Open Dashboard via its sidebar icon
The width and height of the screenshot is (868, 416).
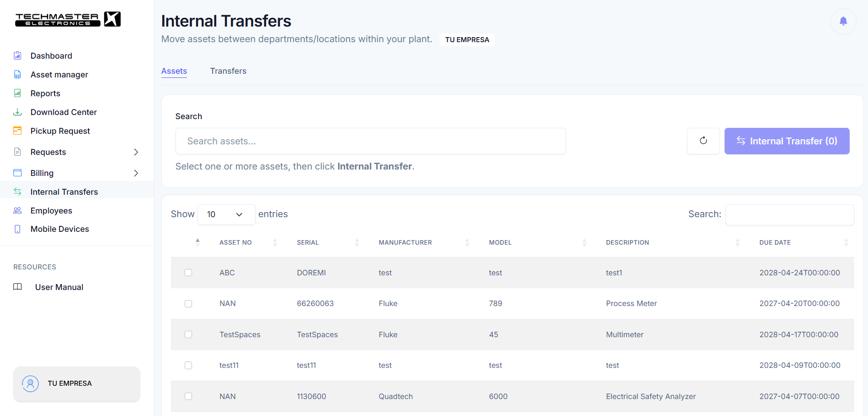click(x=17, y=55)
